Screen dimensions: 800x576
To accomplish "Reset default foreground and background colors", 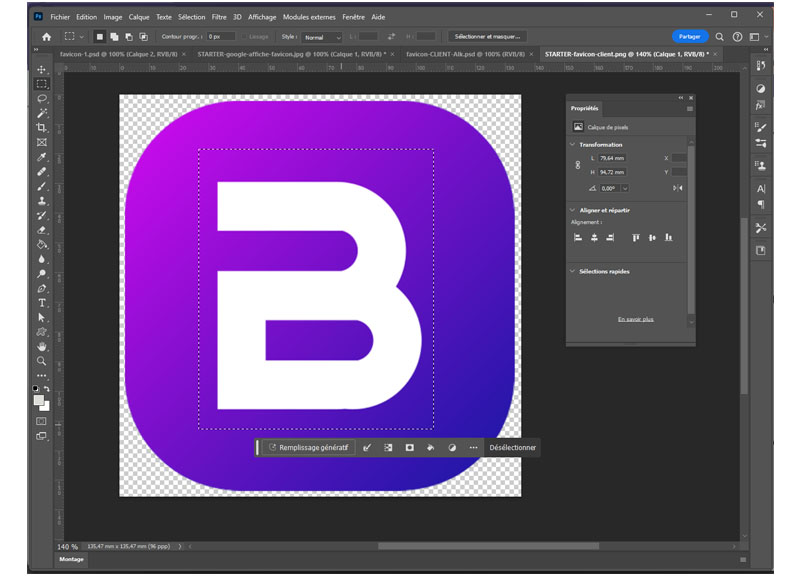I will pyautogui.click(x=36, y=389).
